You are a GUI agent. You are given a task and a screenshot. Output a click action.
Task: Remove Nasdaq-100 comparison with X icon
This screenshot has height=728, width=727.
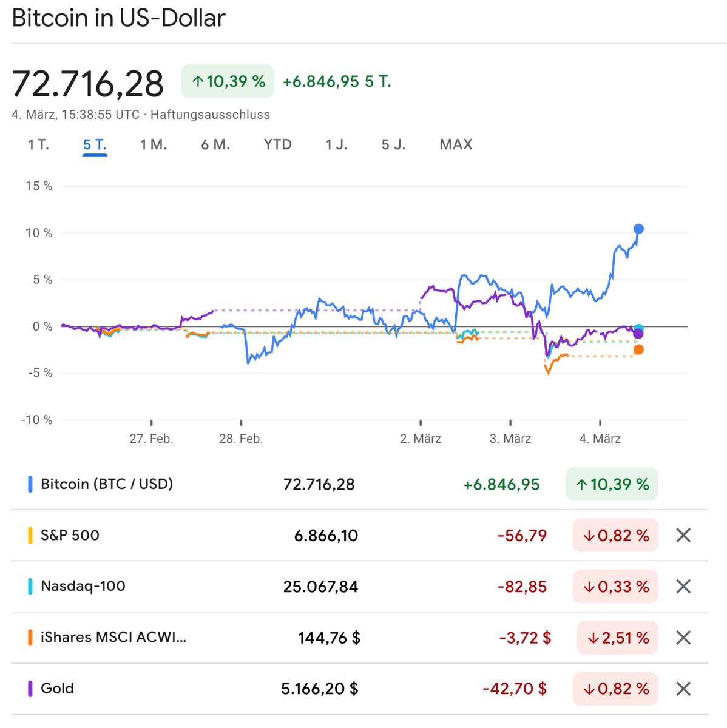pos(683,586)
